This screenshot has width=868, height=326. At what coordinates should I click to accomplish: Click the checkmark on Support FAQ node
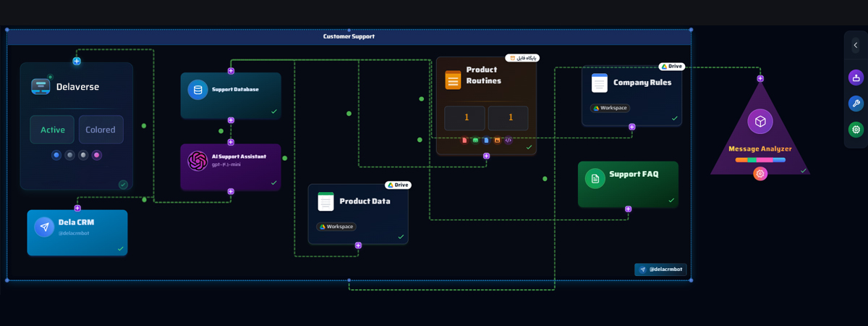point(671,200)
